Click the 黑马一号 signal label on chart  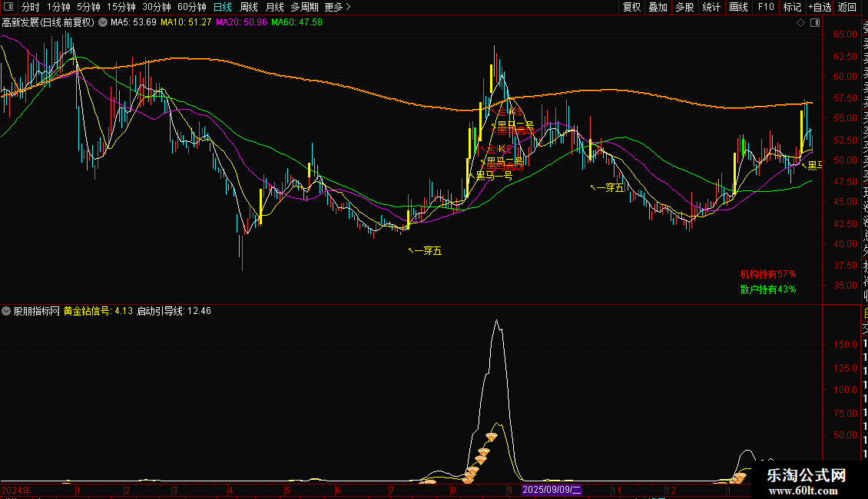tap(493, 175)
